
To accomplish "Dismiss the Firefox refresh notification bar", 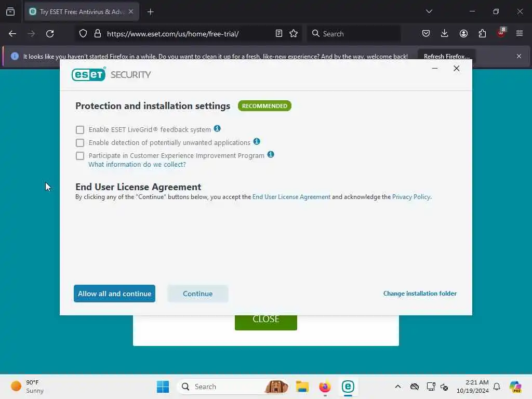I will (x=519, y=56).
